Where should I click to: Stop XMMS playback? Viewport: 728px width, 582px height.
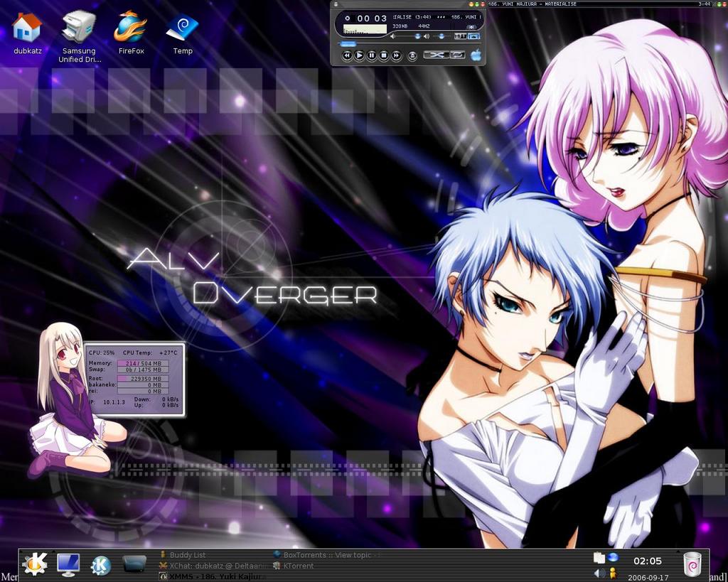(x=383, y=55)
